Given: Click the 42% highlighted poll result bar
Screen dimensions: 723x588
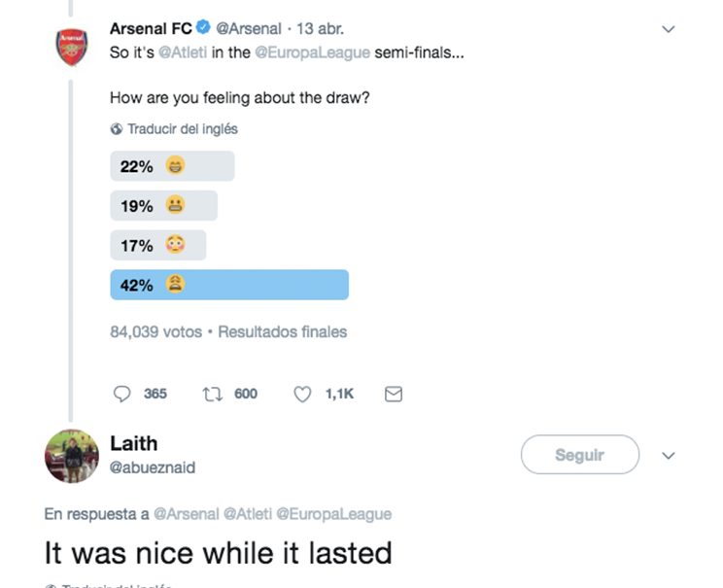Looking at the screenshot, I should (x=229, y=285).
